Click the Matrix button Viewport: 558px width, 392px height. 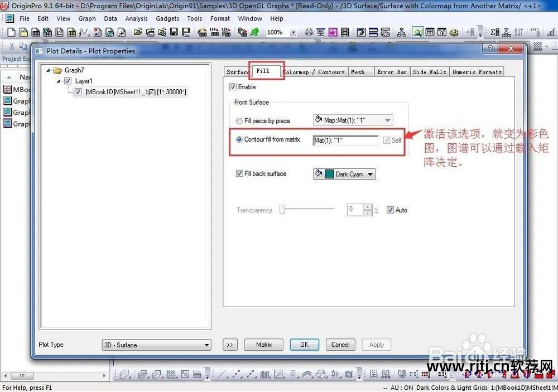pos(264,345)
